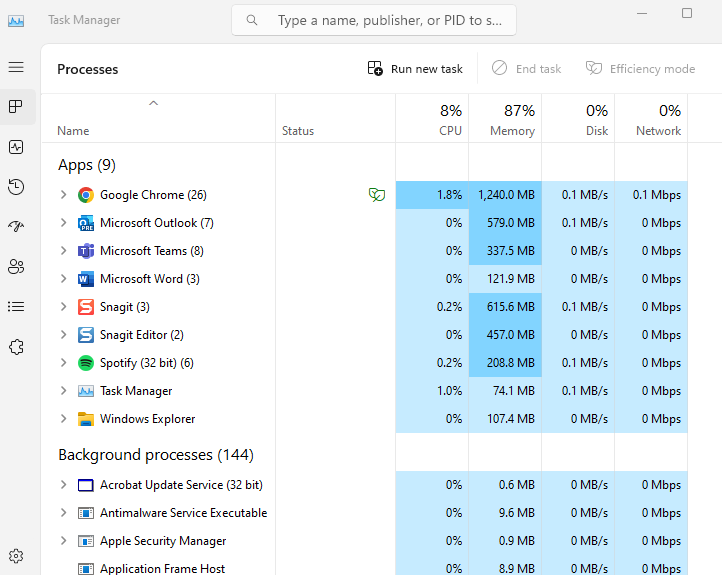Open the Details sidebar icon

click(x=16, y=307)
